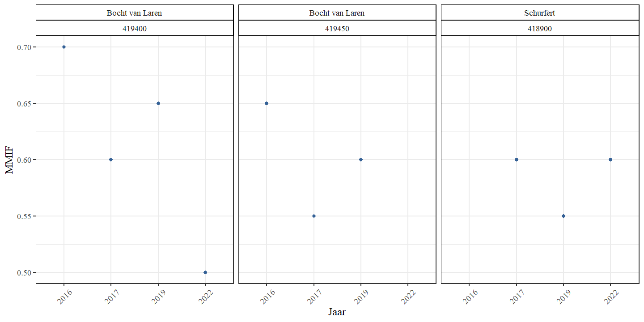
Task: Click the 2019 data point in panel 419450
Action: click(x=361, y=160)
